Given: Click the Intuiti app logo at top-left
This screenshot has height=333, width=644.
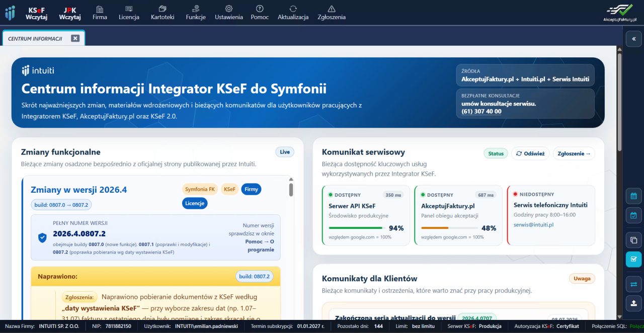Looking at the screenshot, I should coord(10,13).
